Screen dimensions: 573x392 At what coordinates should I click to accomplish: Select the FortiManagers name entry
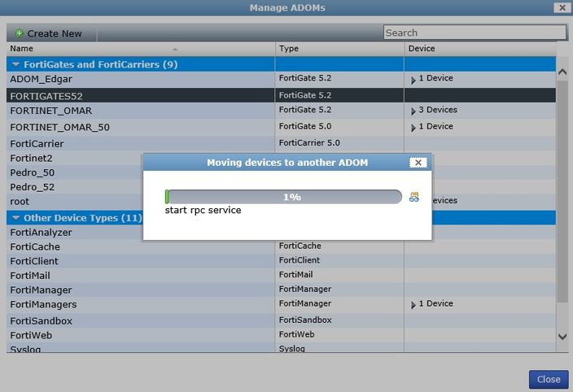(43, 304)
